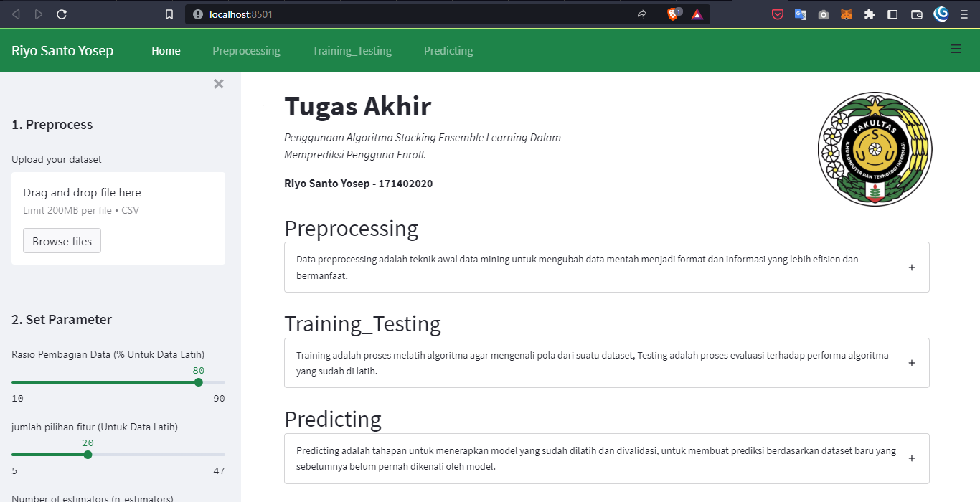Viewport: 980px width, 502px height.
Task: Collapse the sidebar with the X control
Action: [x=219, y=83]
